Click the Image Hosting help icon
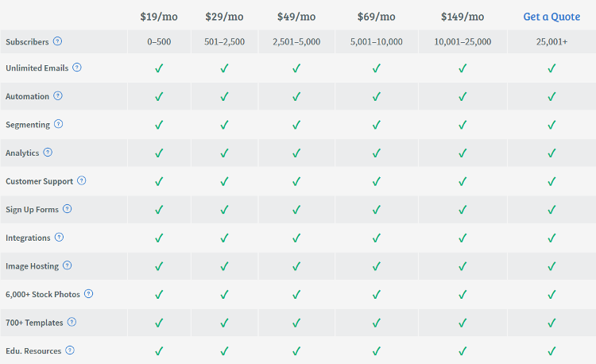Image resolution: width=596 pixels, height=364 pixels. click(67, 265)
